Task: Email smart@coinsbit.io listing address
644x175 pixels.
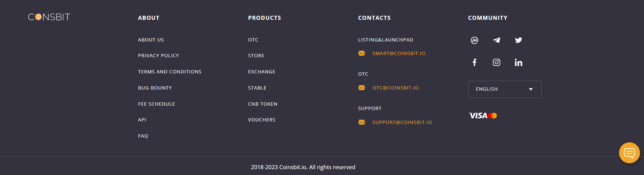Action: coord(399,54)
